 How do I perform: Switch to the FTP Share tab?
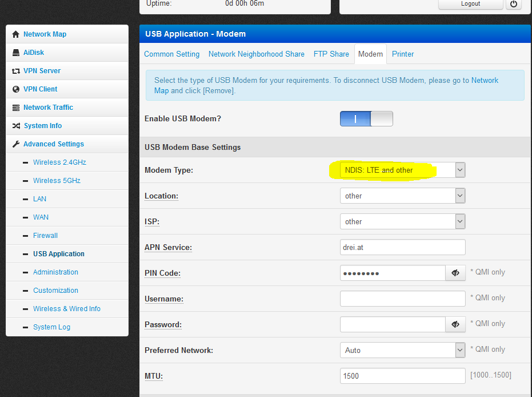(331, 54)
